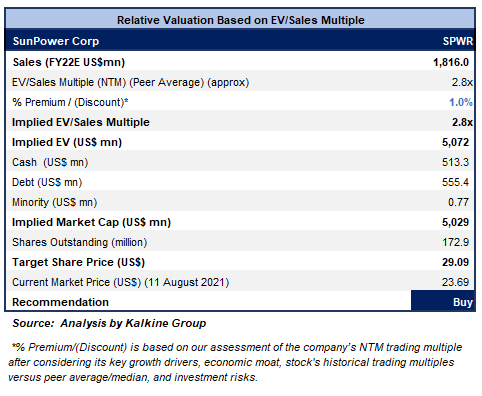Viewport: 482px width, 396px height.
Task: Select the % Premium / (Discount)* label
Action: 70,102
